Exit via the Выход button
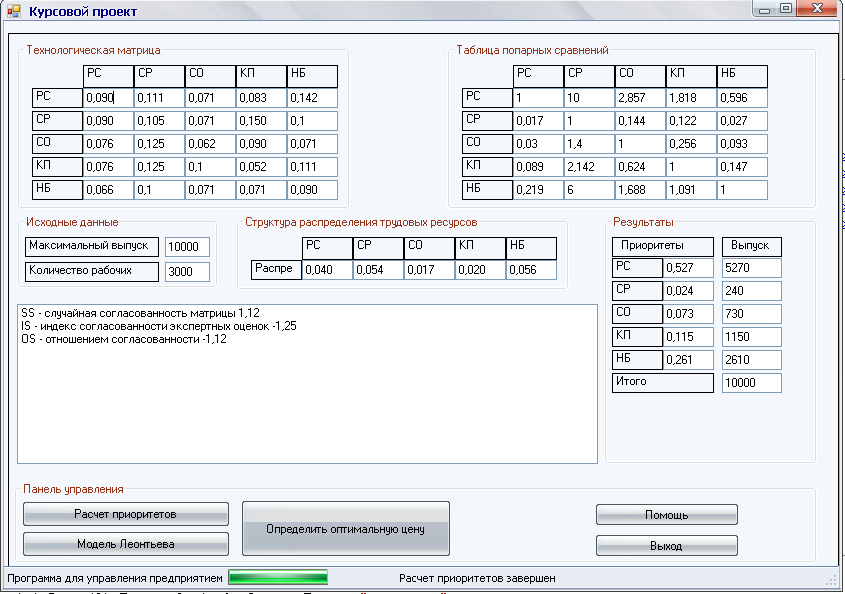The width and height of the screenshot is (845, 594). (666, 546)
